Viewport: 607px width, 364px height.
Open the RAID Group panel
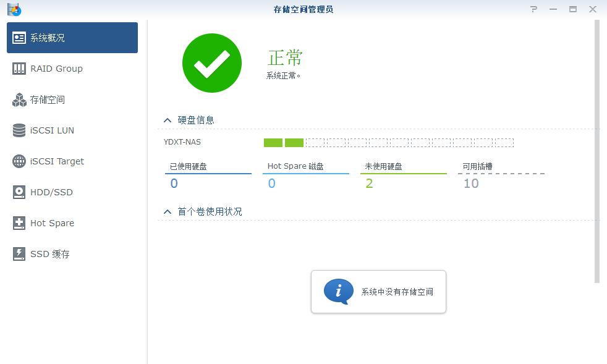[56, 68]
